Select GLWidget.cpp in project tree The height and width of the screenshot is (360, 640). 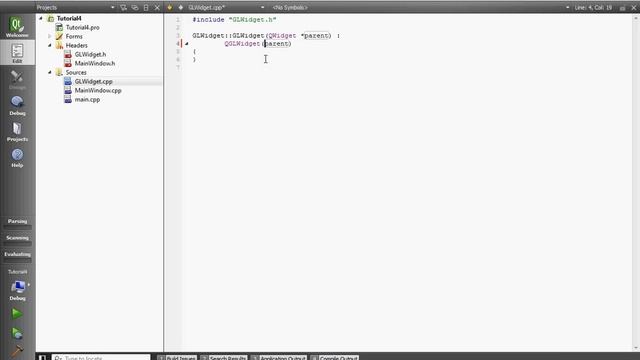tap(93, 82)
